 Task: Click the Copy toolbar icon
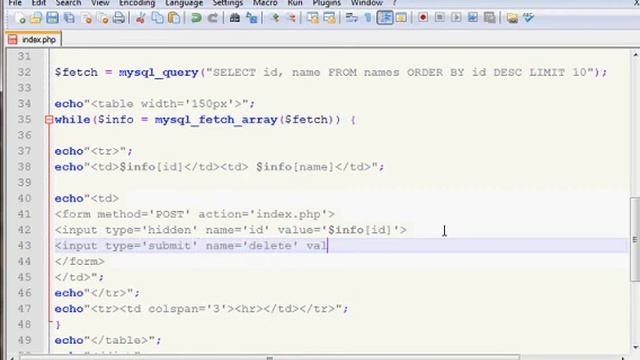(x=157, y=18)
